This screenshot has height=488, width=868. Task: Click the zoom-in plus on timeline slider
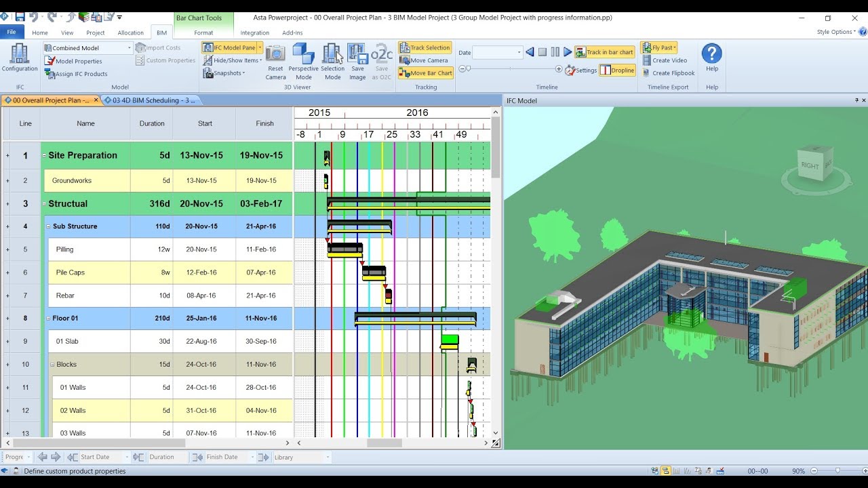(x=559, y=69)
